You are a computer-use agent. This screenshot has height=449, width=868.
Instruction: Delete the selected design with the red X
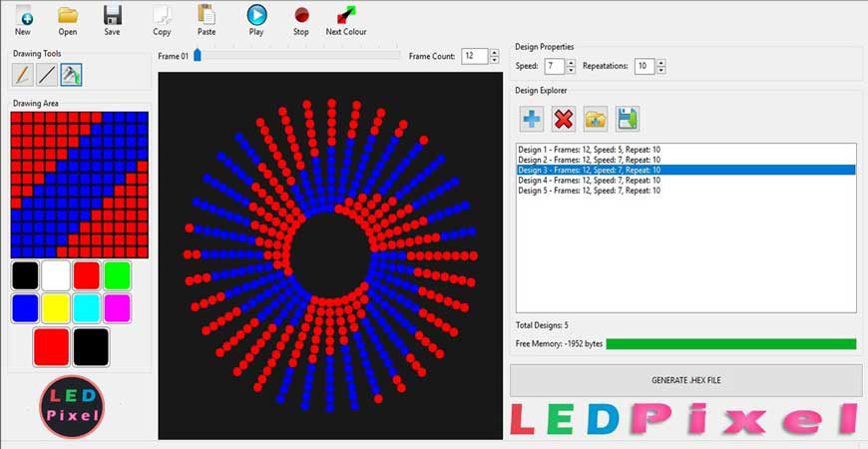pyautogui.click(x=564, y=119)
